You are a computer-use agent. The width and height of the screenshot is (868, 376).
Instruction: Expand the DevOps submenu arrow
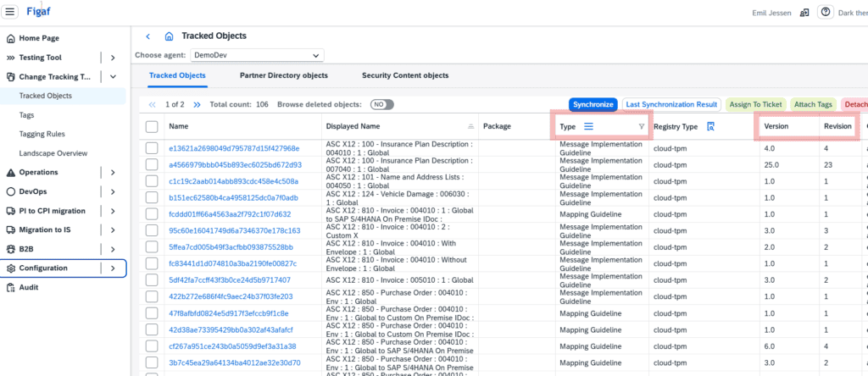click(113, 192)
